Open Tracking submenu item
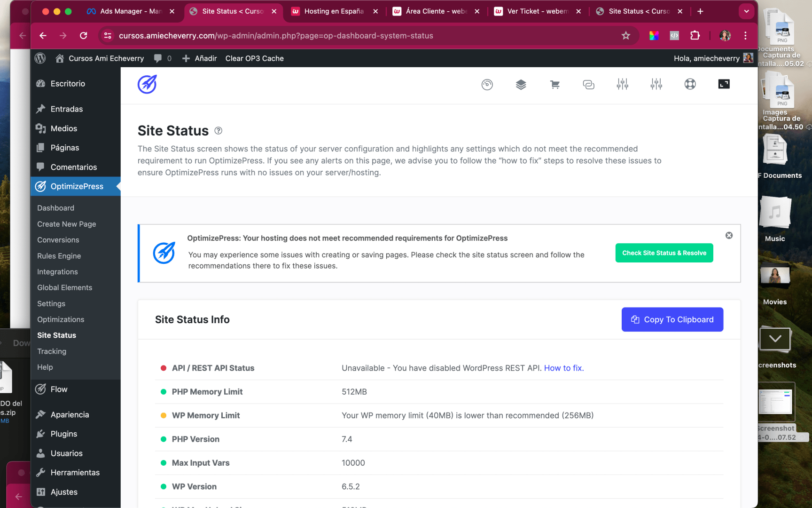 pos(52,351)
